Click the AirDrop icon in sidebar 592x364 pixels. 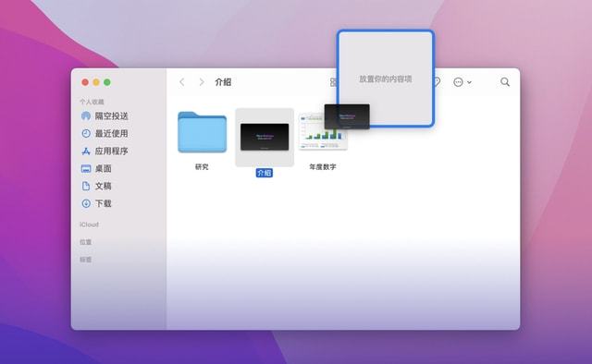86,115
